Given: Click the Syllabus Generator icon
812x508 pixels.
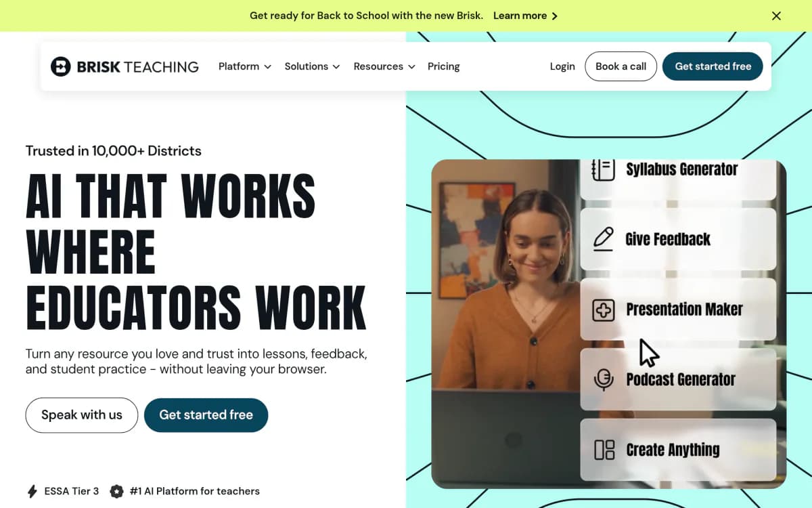Looking at the screenshot, I should [603, 169].
